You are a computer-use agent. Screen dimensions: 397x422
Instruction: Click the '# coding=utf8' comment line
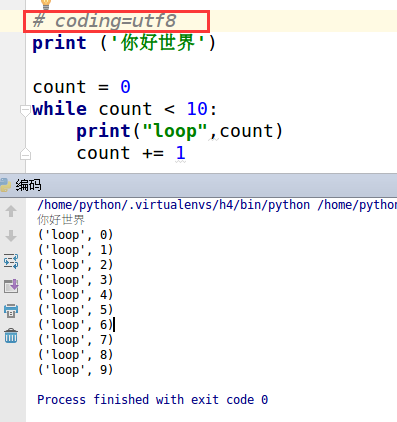[x=104, y=21]
